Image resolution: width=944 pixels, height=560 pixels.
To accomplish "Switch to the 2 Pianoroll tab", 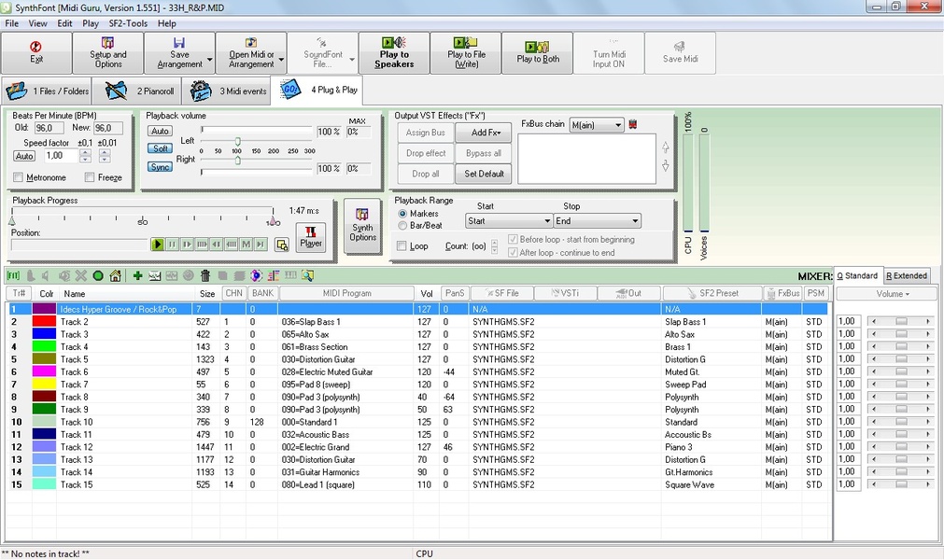I will tap(138, 91).
